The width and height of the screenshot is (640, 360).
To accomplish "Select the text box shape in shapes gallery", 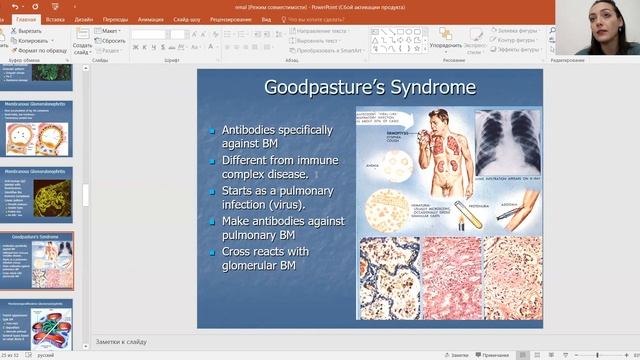I will click(375, 31).
